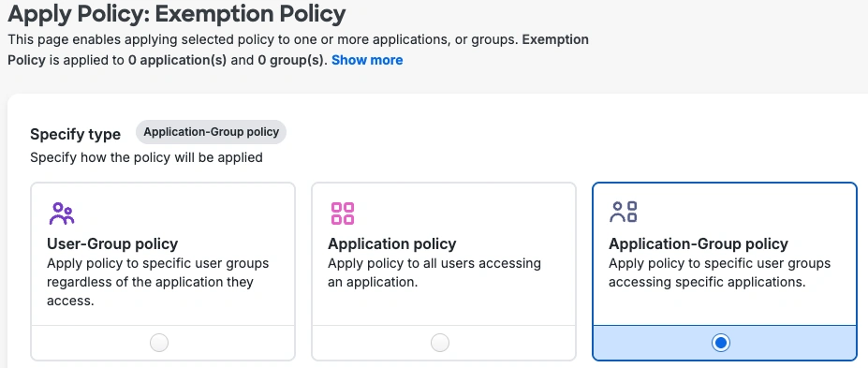Viewport: 868px width, 368px height.
Task: Click the Application policy card title
Action: (392, 243)
